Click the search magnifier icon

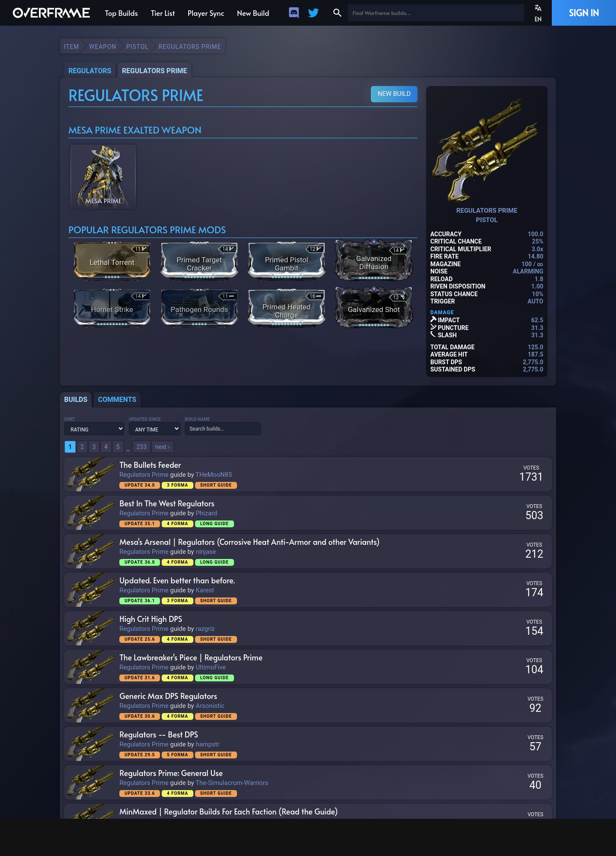[x=337, y=13]
